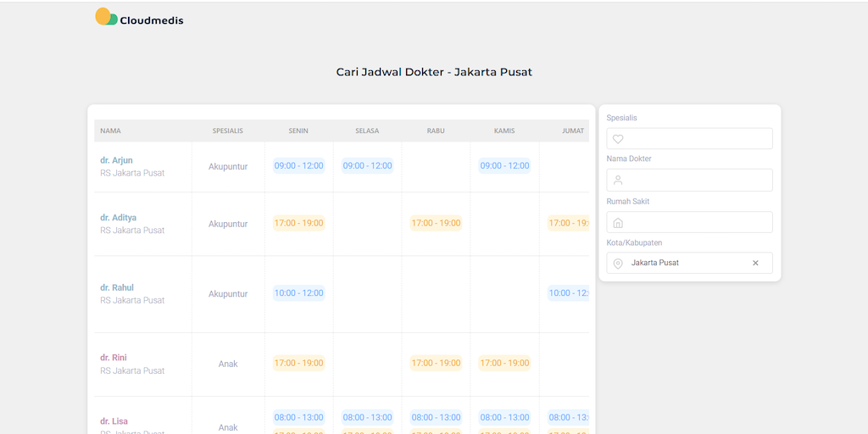Screen dimensions: 868x434
Task: Open the Spesialis dropdown field
Action: tap(695, 139)
